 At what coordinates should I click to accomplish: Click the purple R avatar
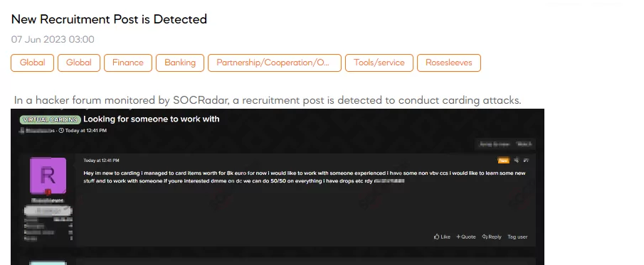click(48, 175)
